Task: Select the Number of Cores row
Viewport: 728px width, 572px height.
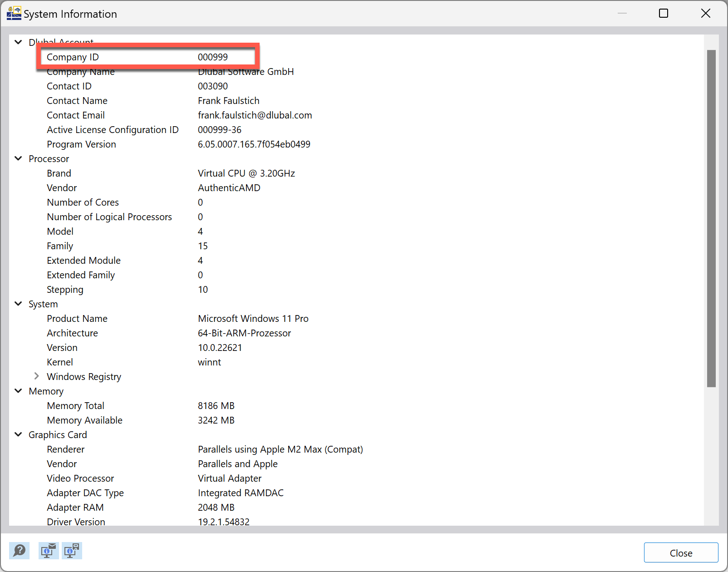Action: (356, 202)
